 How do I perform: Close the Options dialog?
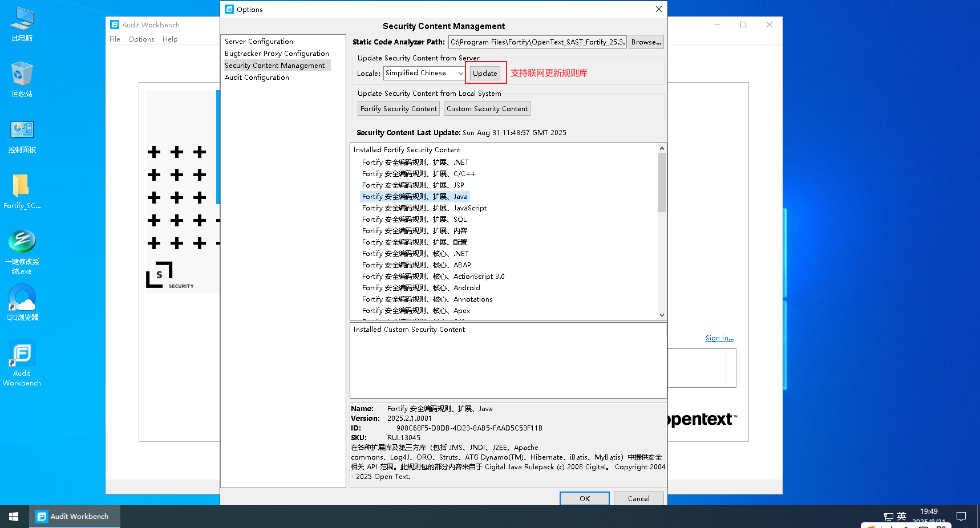point(659,9)
